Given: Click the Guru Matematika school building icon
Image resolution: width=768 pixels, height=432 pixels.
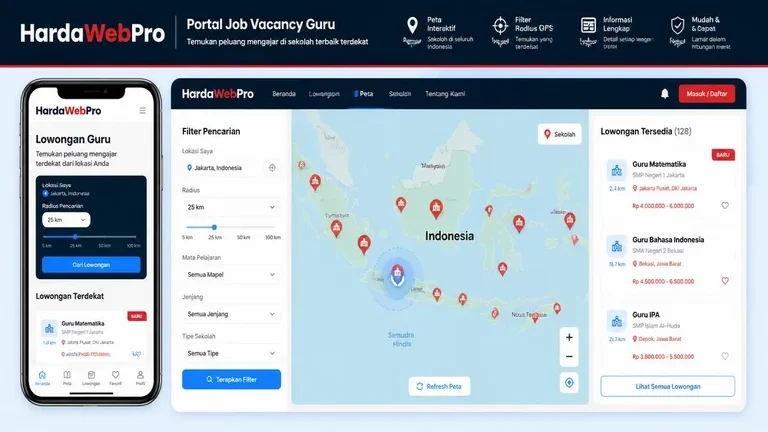Looking at the screenshot, I should tap(617, 170).
